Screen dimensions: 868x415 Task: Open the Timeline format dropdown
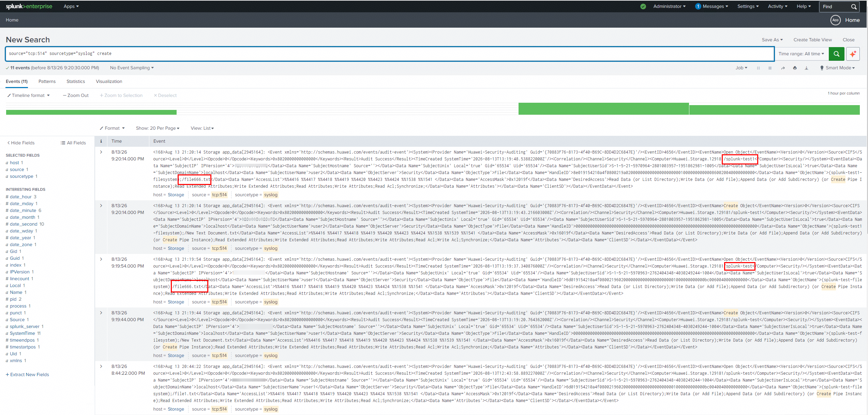29,96
